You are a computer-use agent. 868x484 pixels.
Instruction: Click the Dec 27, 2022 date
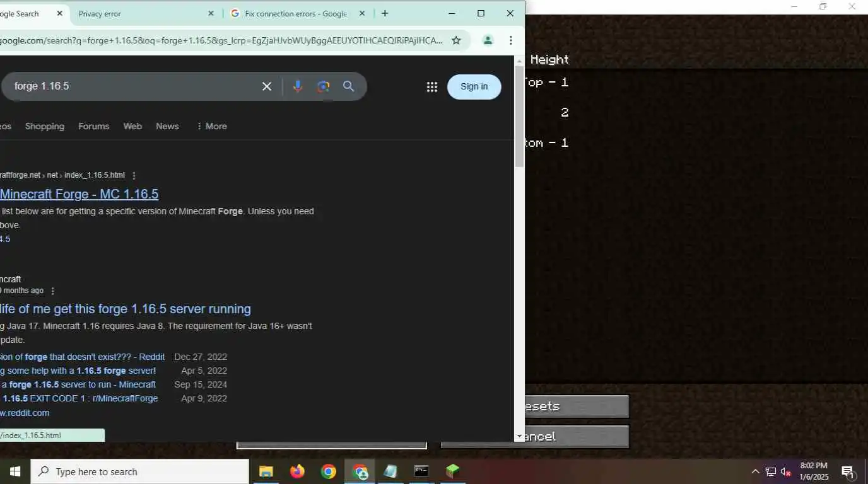(x=201, y=357)
